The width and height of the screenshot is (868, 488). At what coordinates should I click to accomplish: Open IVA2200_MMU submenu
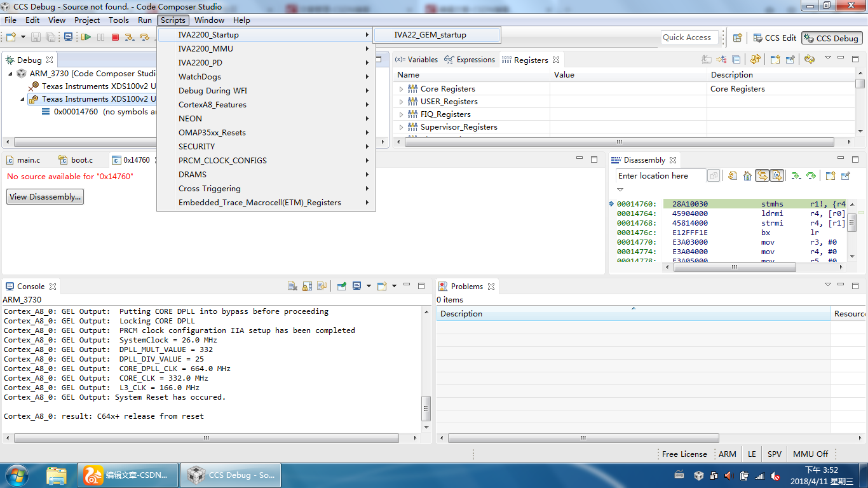pyautogui.click(x=266, y=49)
